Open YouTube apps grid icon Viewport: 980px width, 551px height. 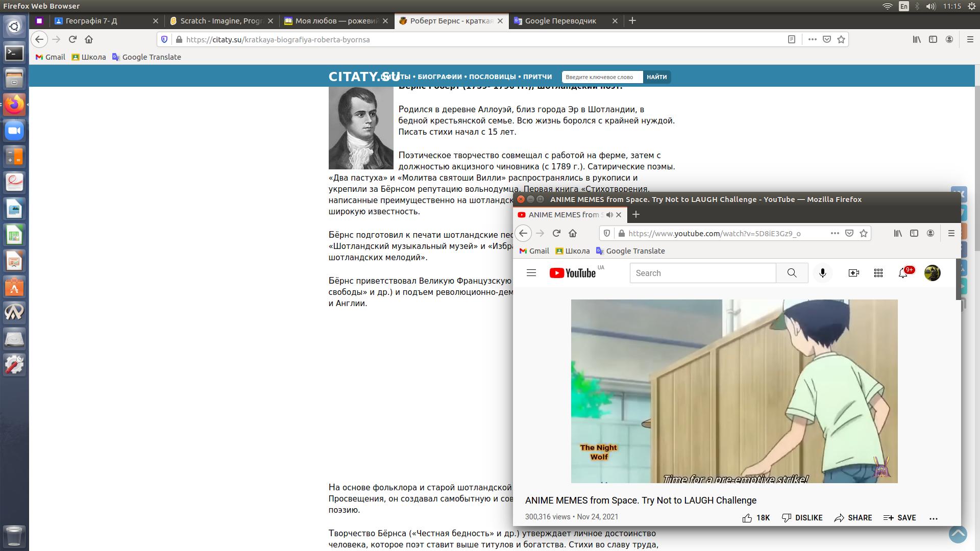[878, 273]
